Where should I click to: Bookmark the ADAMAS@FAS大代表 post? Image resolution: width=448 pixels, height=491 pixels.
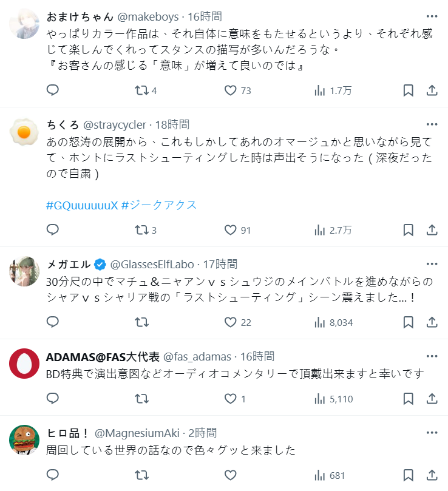click(x=409, y=399)
